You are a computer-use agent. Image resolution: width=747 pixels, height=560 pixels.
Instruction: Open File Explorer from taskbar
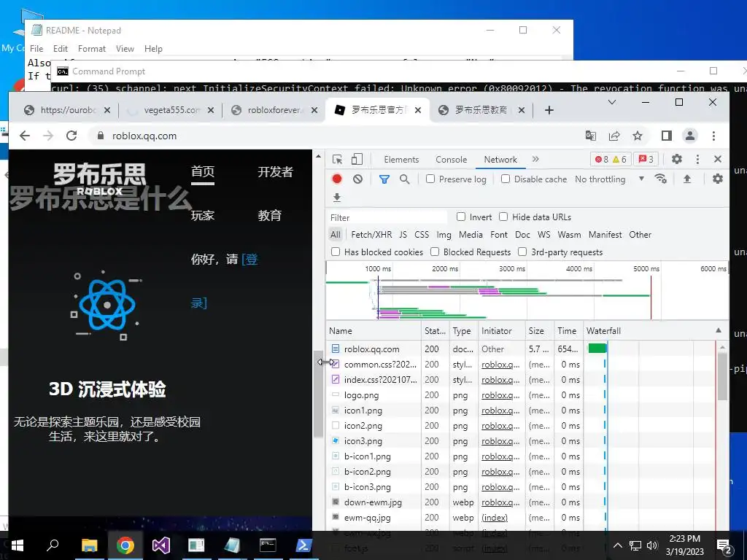89,545
